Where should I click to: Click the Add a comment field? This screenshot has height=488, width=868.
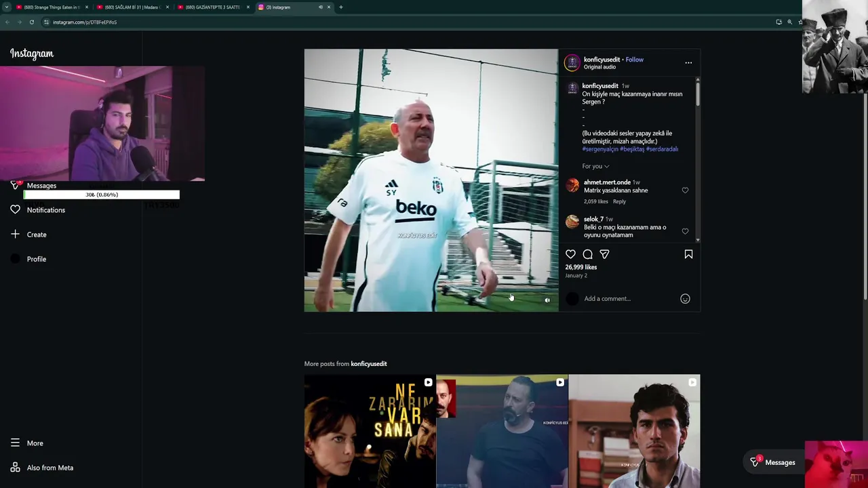629,299
